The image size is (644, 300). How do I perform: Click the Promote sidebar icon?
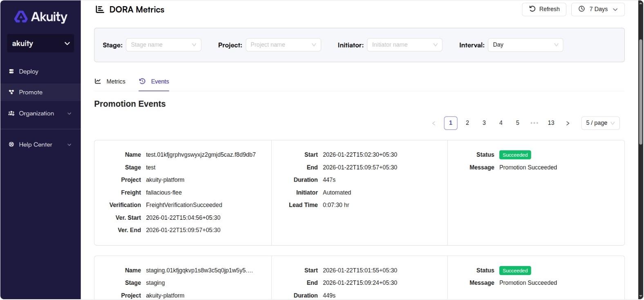click(x=11, y=92)
